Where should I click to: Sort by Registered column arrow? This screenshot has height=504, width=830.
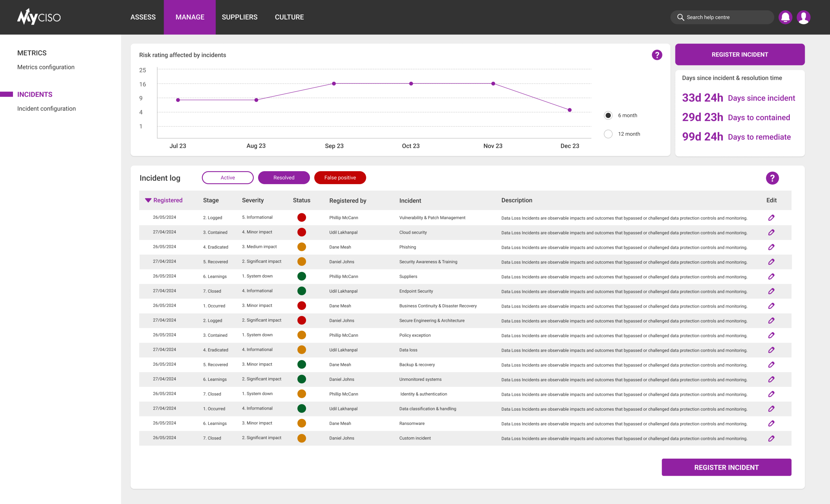tap(148, 200)
